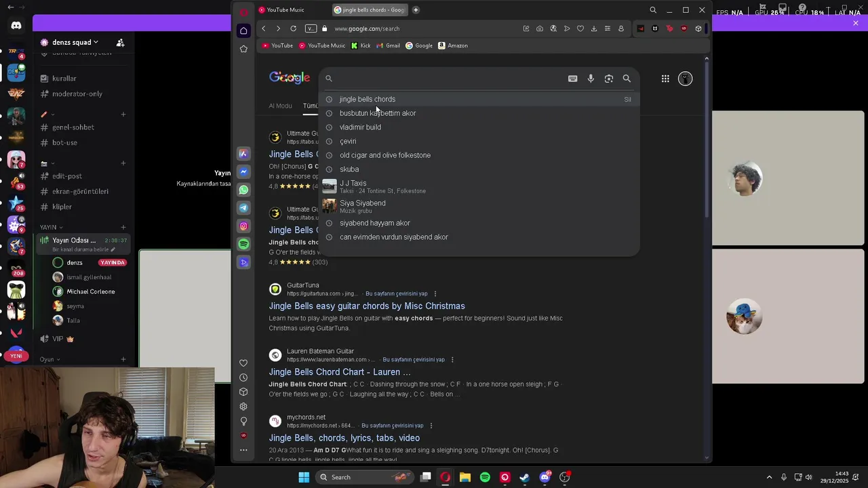Image resolution: width=868 pixels, height=488 pixels.
Task: Open Spotify in Opera sidebar
Action: (x=243, y=244)
